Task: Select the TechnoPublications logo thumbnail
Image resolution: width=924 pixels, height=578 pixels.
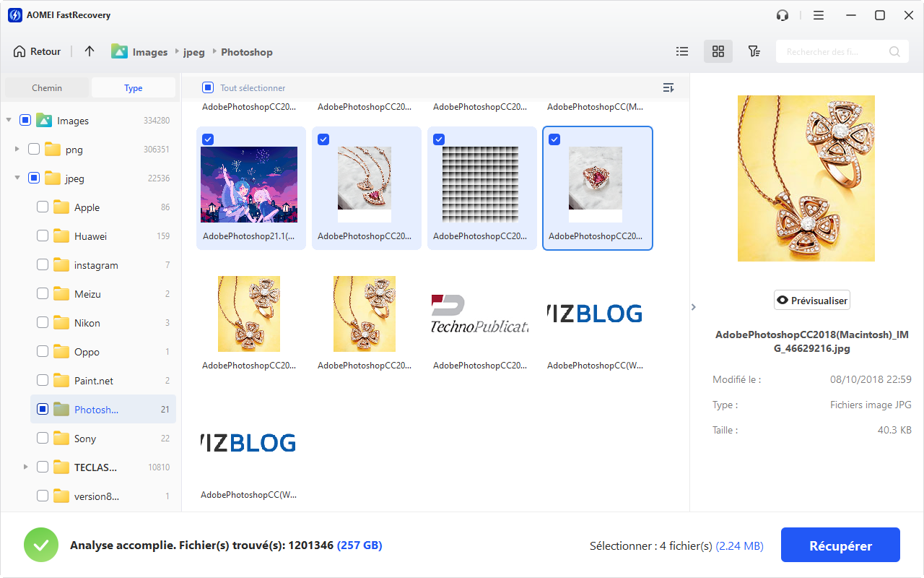Action: click(x=480, y=314)
